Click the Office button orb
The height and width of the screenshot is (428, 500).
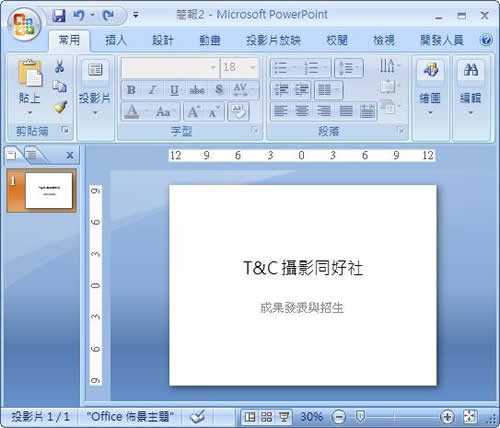coord(24,24)
